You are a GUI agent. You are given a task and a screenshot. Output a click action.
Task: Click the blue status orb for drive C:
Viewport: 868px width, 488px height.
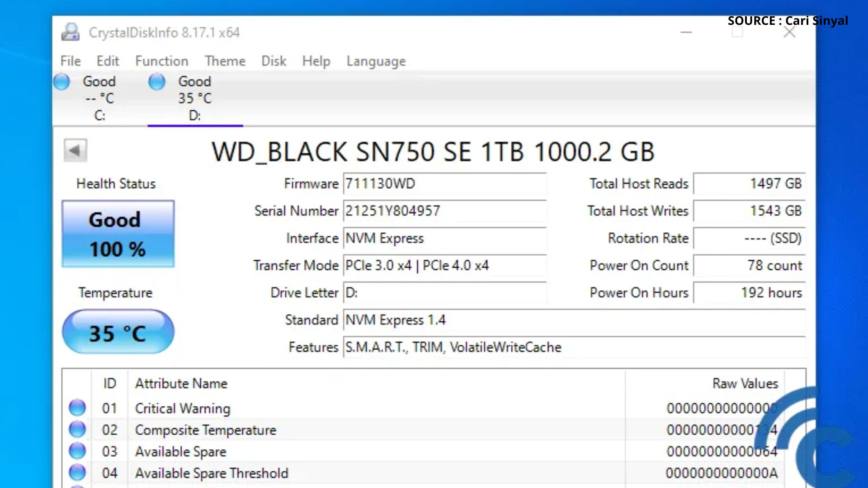(x=62, y=82)
